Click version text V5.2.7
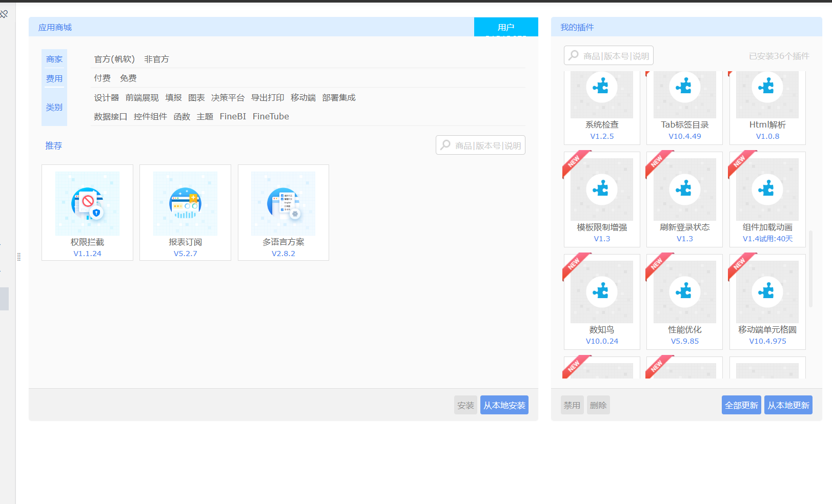 [185, 254]
